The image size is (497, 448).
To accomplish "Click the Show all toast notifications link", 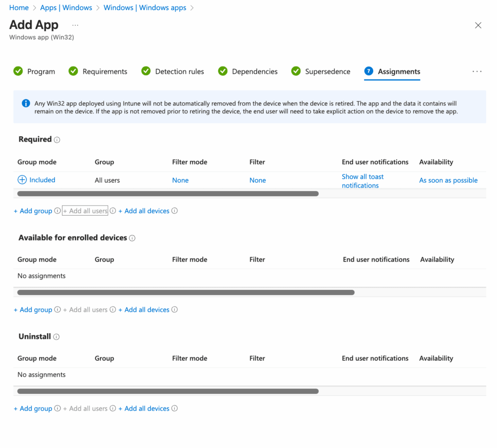I will (x=363, y=180).
